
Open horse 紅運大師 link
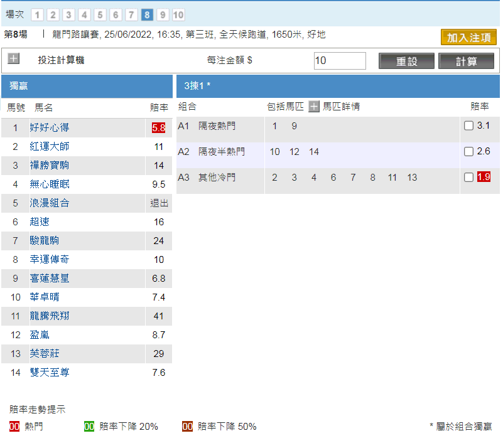(x=50, y=147)
